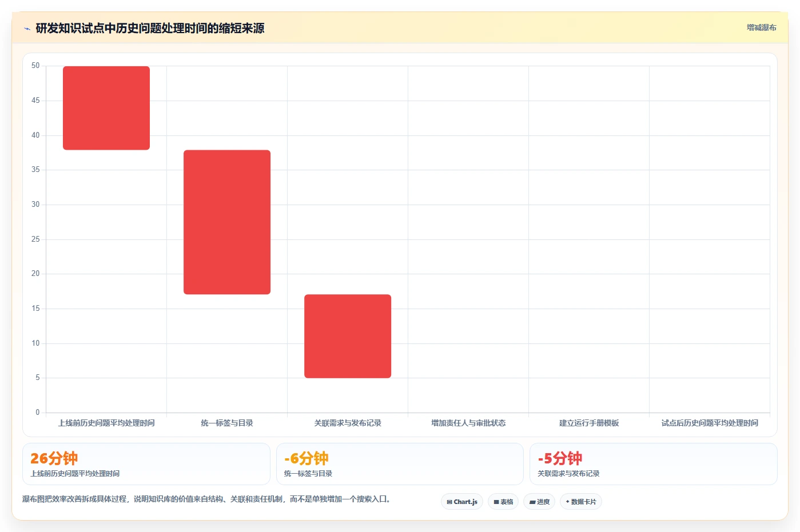Click y-axis tick value 0
This screenshot has width=800, height=532.
[x=38, y=412]
